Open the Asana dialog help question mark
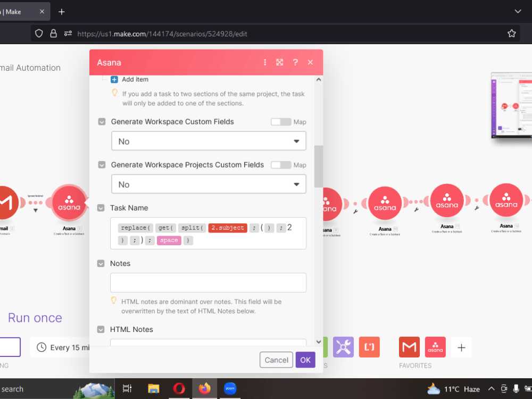 [x=295, y=62]
